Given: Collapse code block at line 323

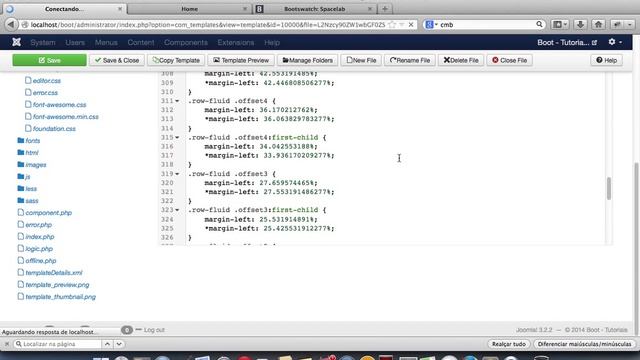Looking at the screenshot, I should 177,210.
